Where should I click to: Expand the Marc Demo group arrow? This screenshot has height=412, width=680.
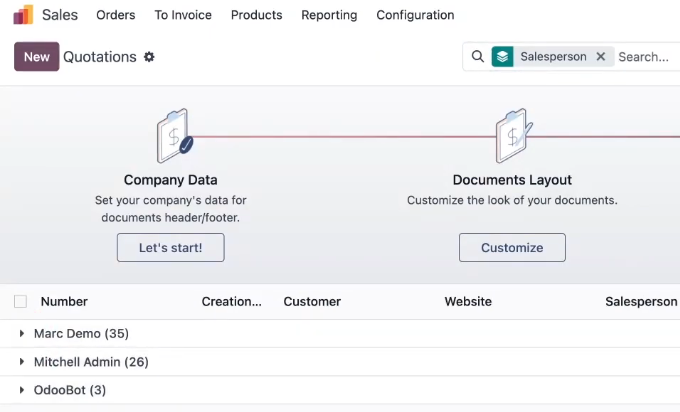22,334
